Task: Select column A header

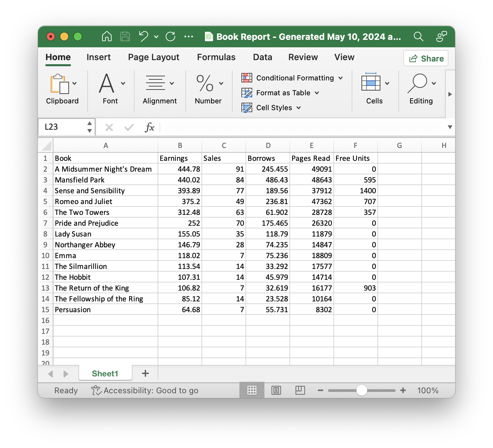Action: pos(105,146)
